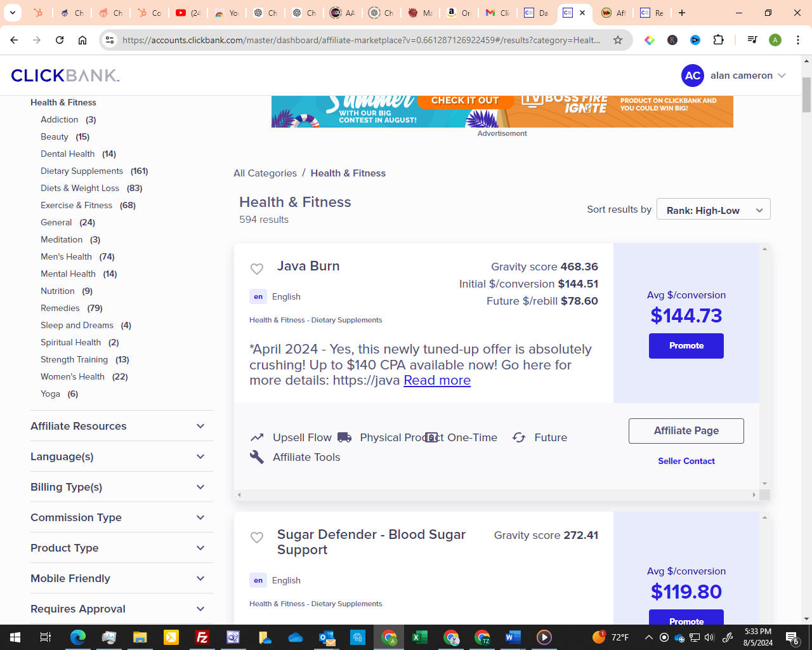Select the Health & Fitness sidebar heading
Image resolution: width=812 pixels, height=650 pixels.
point(63,102)
